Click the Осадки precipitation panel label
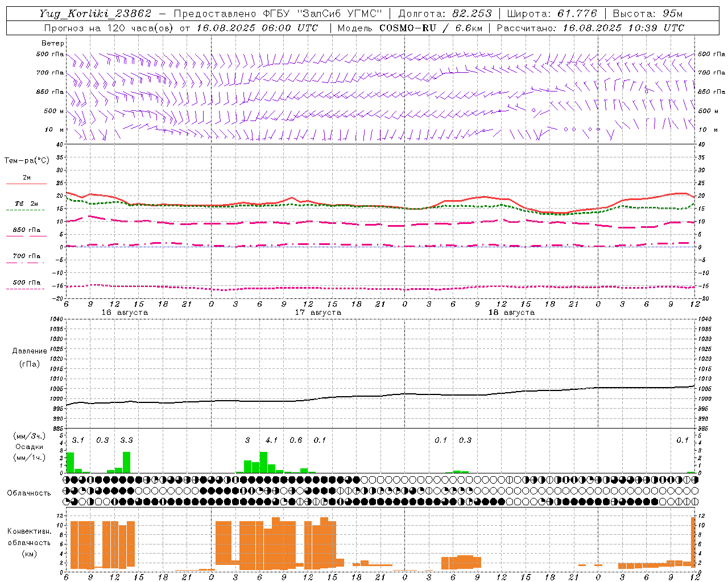 (30, 447)
